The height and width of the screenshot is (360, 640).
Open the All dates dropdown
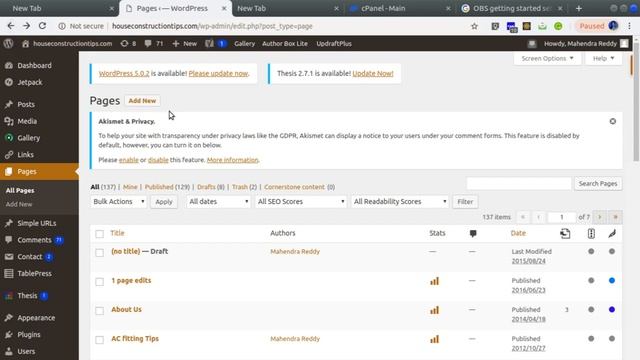(x=218, y=201)
